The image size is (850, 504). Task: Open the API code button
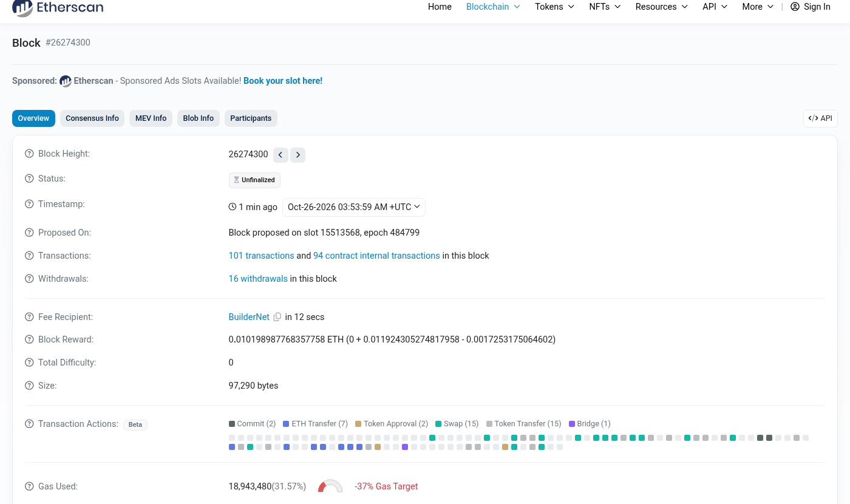pyautogui.click(x=820, y=118)
